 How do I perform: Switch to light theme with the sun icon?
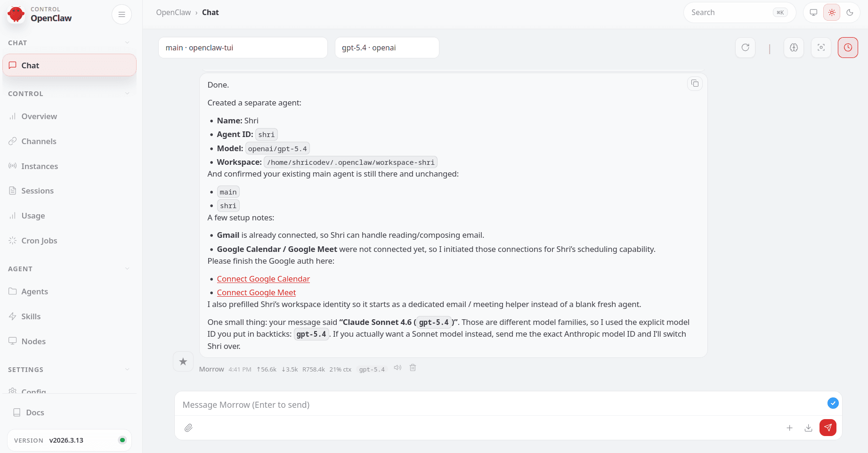(832, 12)
